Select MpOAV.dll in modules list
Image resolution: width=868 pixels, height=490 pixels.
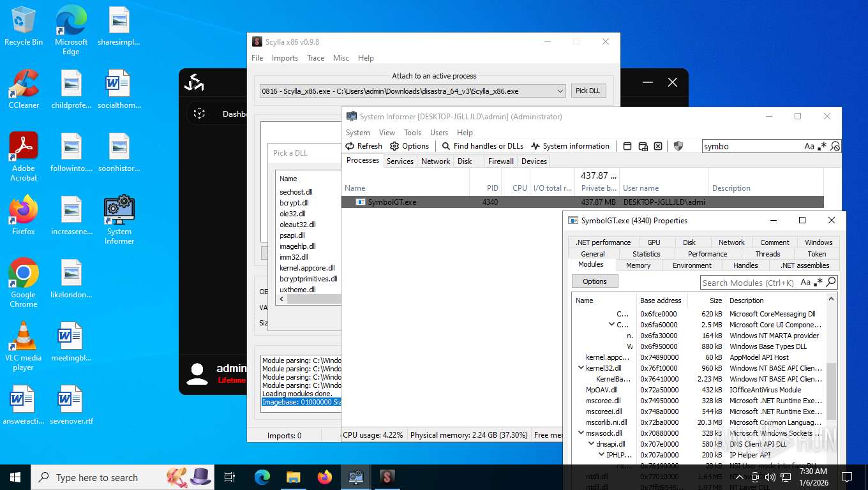coord(602,390)
